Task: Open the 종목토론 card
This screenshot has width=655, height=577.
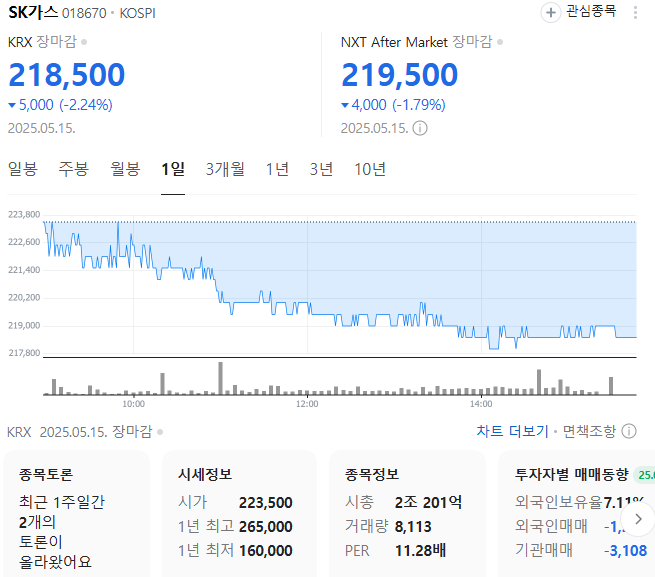Action: coord(76,514)
